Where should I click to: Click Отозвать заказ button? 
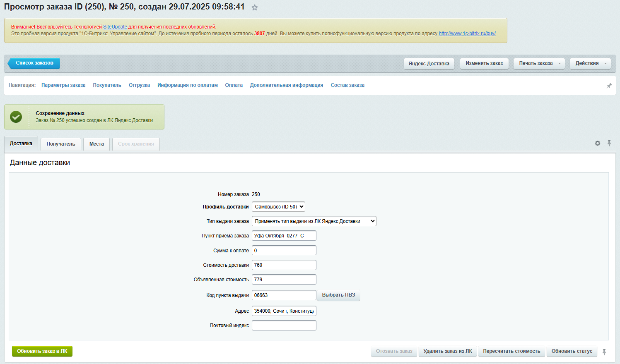coord(394,351)
